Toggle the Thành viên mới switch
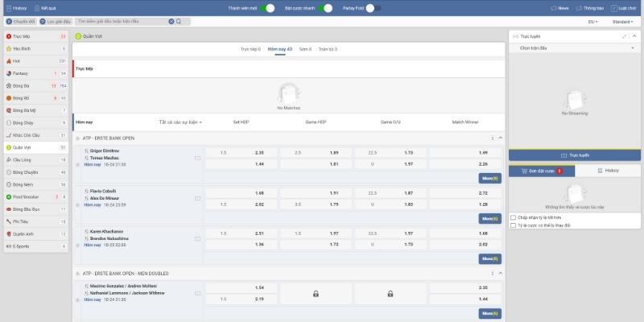 click(x=269, y=7)
